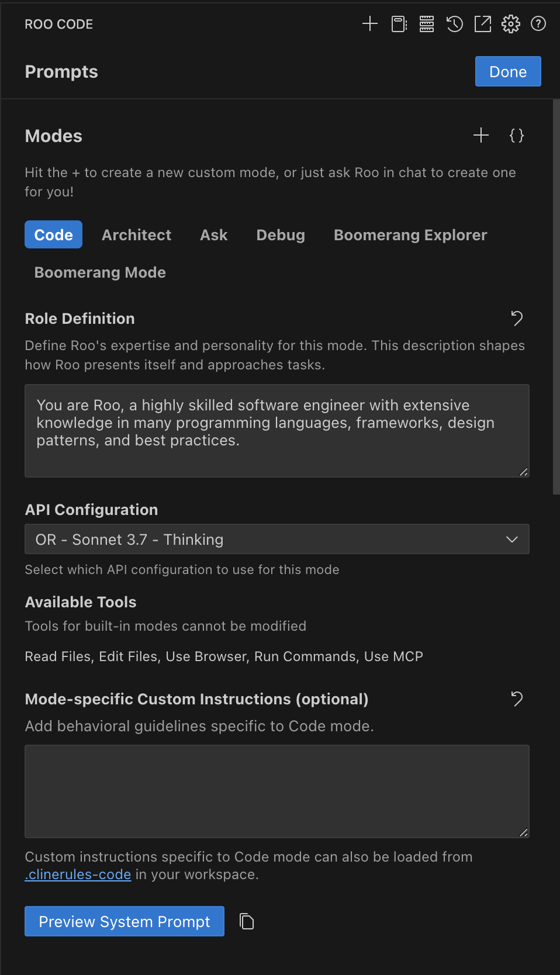Switch to the Architect mode tab
Screen dimensions: 560x975
pyautogui.click(x=137, y=235)
